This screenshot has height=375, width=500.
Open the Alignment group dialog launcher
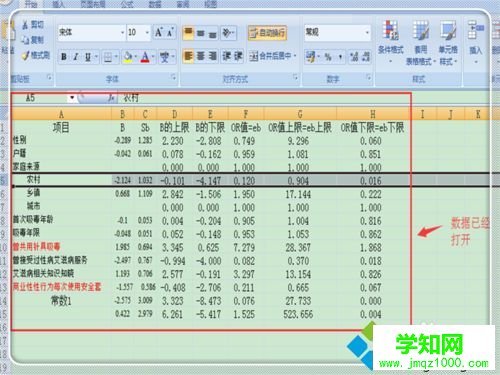(295, 77)
